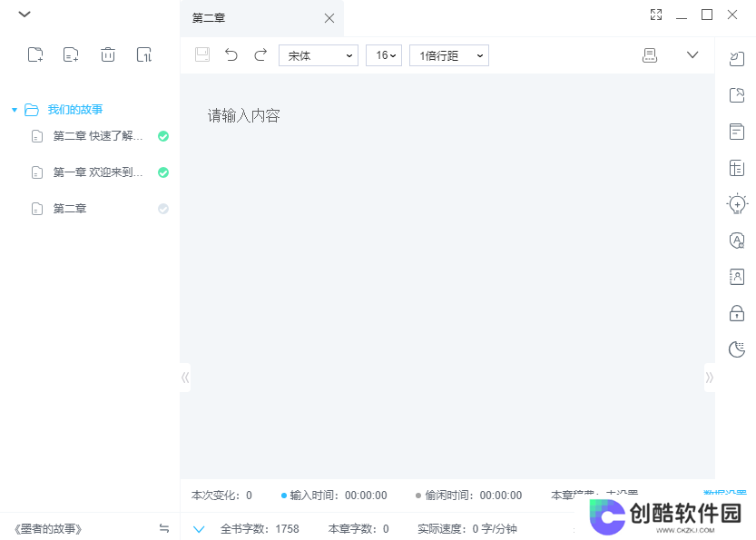The image size is (756, 540).
Task: Open chapter 第一章 欢迎来到...
Action: click(x=98, y=172)
